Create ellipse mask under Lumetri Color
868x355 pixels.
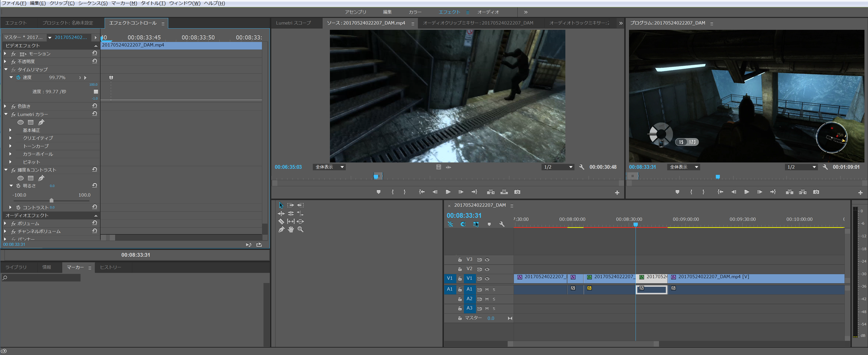coord(20,122)
